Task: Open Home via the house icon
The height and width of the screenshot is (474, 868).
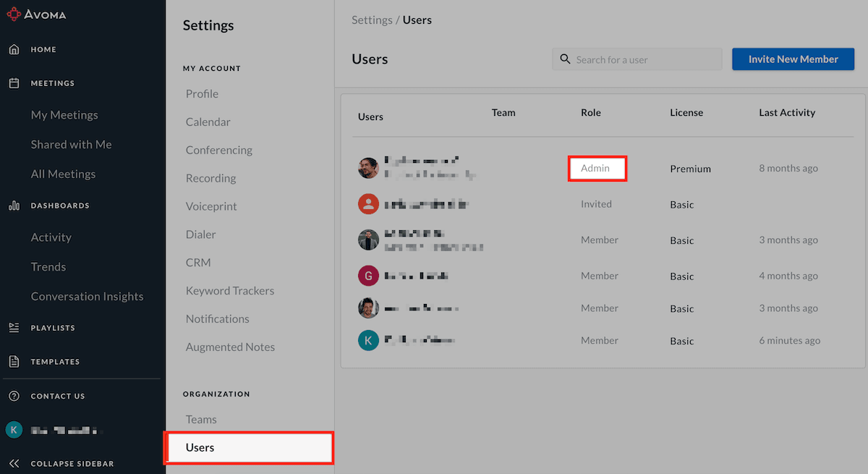Action: pos(14,50)
